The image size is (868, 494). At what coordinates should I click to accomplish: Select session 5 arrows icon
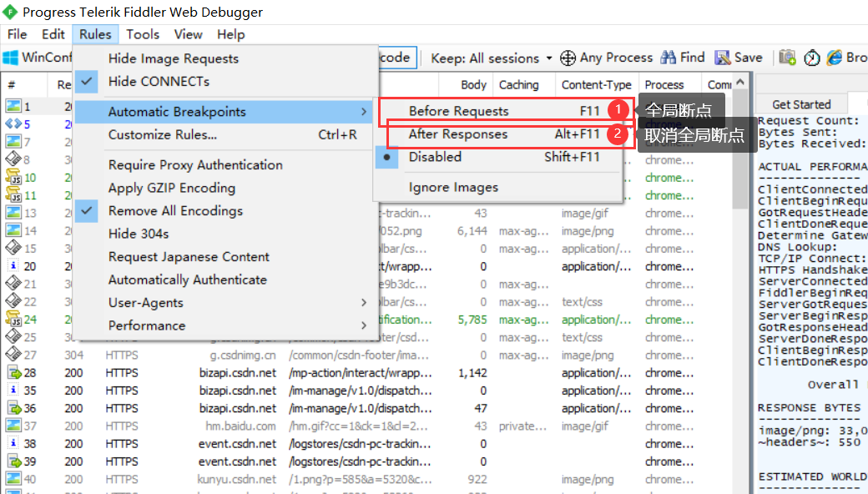pos(13,123)
